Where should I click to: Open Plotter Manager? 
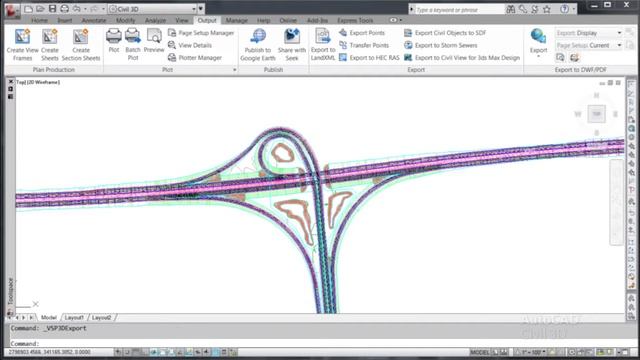click(x=195, y=58)
